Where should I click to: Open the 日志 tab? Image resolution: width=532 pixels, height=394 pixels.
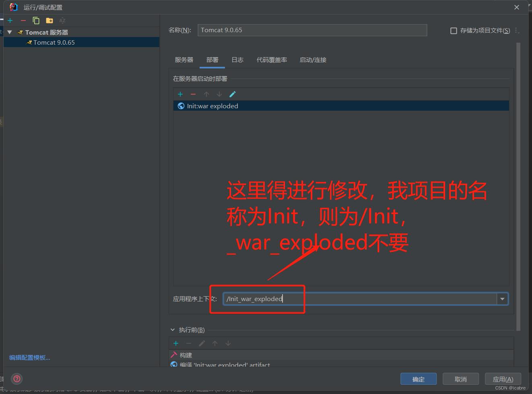click(237, 60)
